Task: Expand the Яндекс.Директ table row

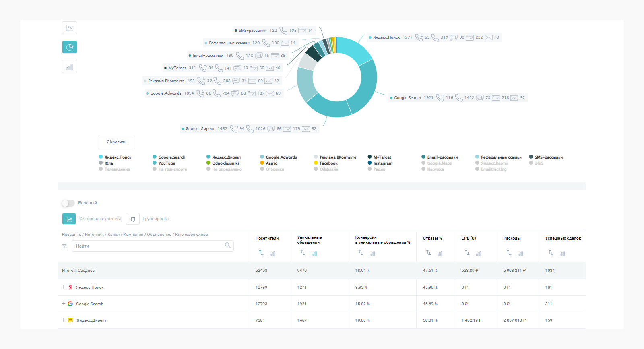Action: (64, 320)
